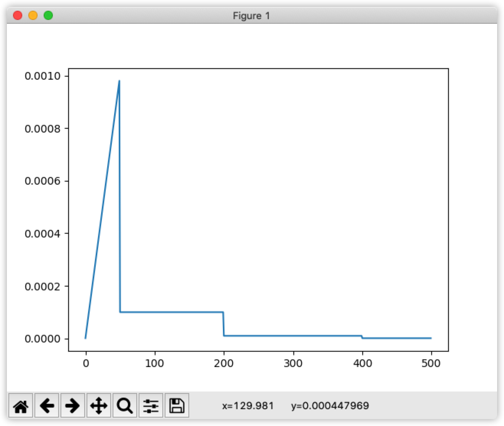Viewport: 504px width, 426px height.
Task: Click the 500 x-axis tick label
Action: [431, 363]
